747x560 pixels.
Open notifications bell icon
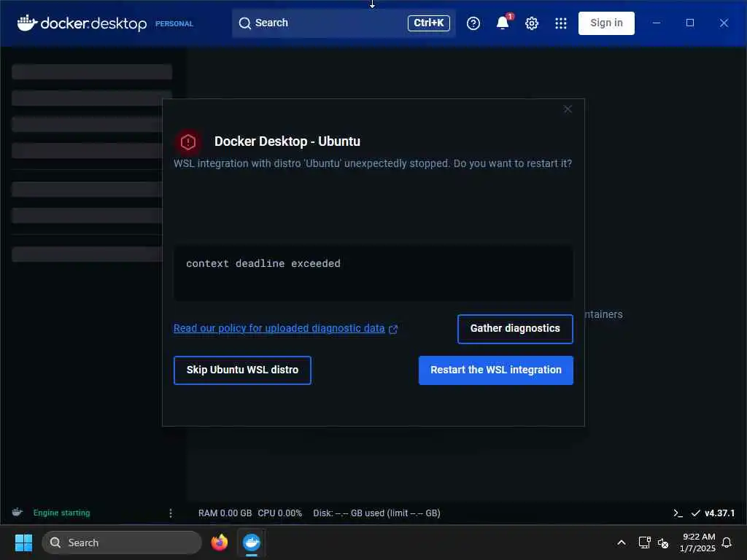coord(503,23)
